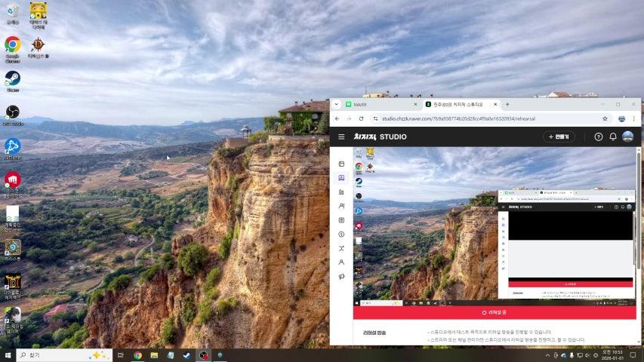
Task: Select first dashboard icon in Studio sidebar
Action: [x=341, y=164]
